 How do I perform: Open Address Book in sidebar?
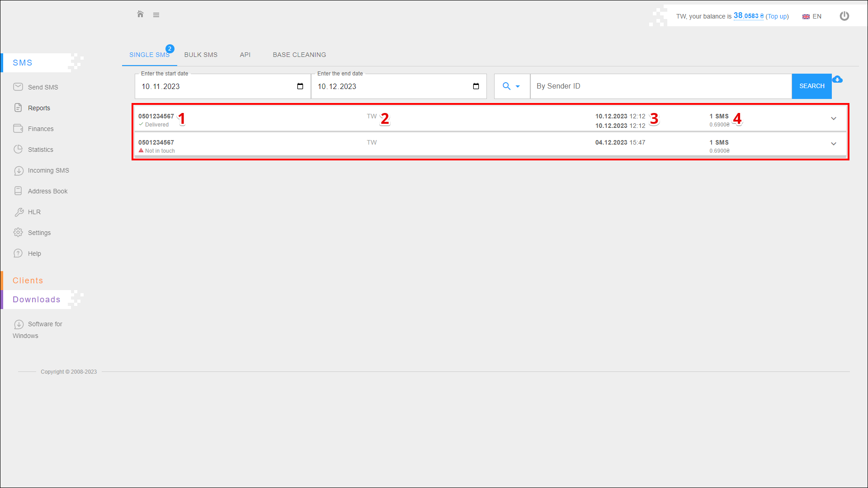click(x=47, y=191)
